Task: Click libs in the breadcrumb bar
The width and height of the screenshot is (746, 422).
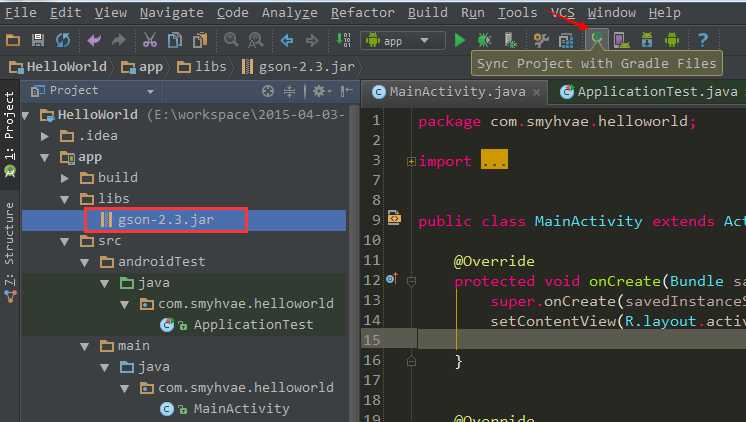Action: (x=202, y=67)
